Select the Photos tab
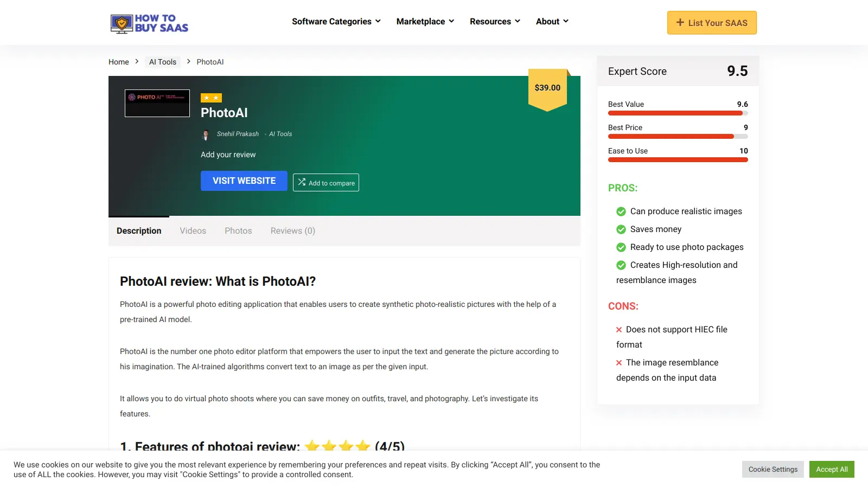The height and width of the screenshot is (488, 868). (x=238, y=231)
